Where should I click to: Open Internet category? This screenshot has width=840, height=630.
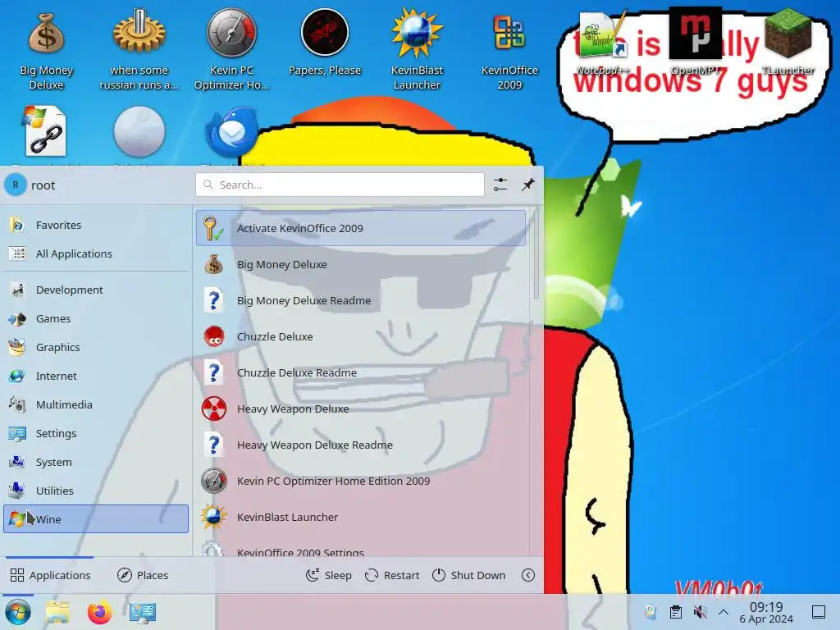97,376
